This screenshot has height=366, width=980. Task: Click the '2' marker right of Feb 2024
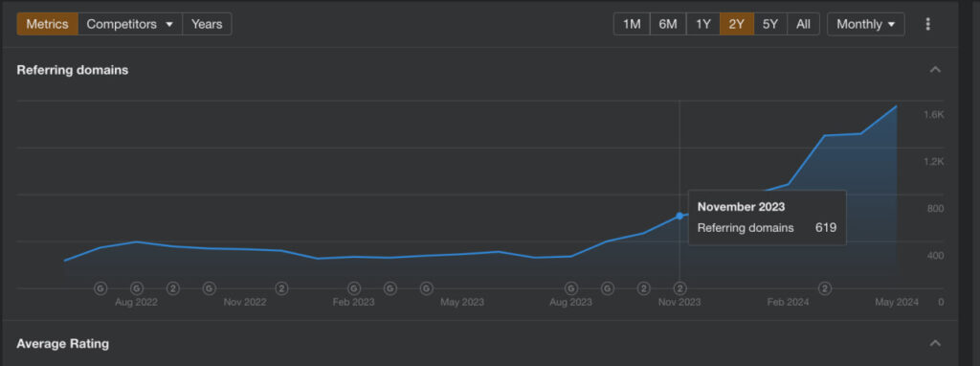(825, 288)
